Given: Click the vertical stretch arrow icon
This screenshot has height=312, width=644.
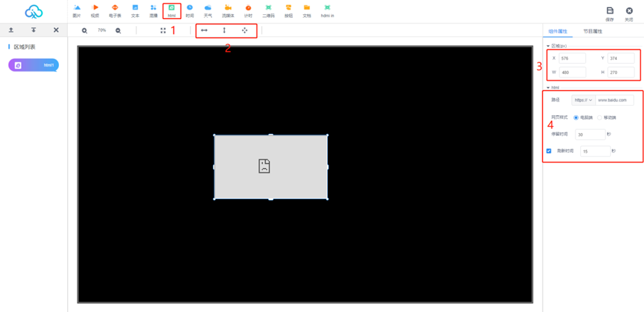Looking at the screenshot, I should click(224, 31).
